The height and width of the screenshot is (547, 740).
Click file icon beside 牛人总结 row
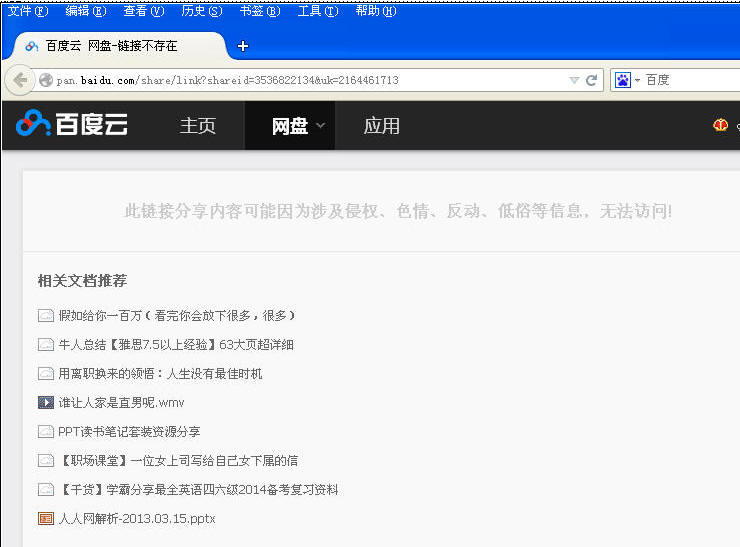pos(46,345)
